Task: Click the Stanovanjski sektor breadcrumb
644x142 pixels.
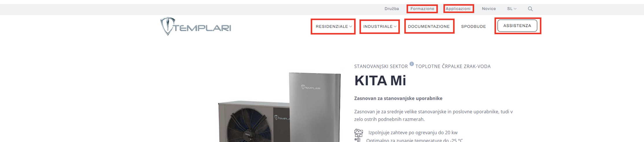Action: (x=381, y=66)
